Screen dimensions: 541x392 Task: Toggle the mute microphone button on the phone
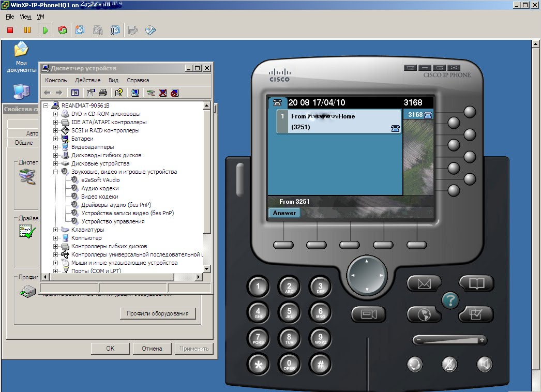click(449, 364)
